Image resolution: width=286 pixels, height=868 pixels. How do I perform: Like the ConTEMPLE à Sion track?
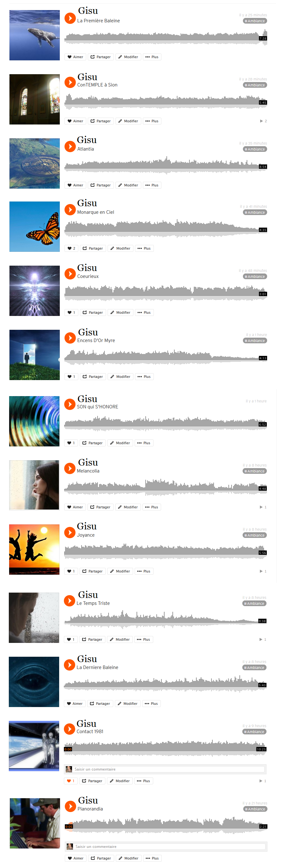75,121
